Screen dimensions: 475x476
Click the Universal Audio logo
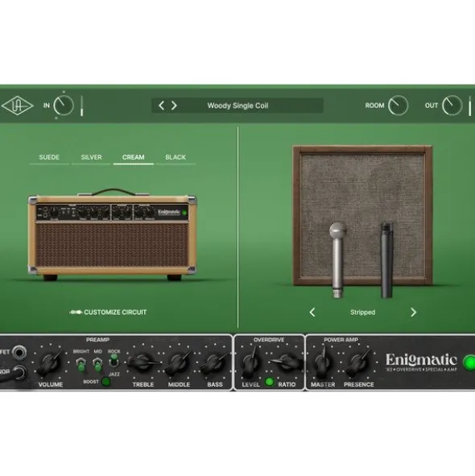click(17, 106)
